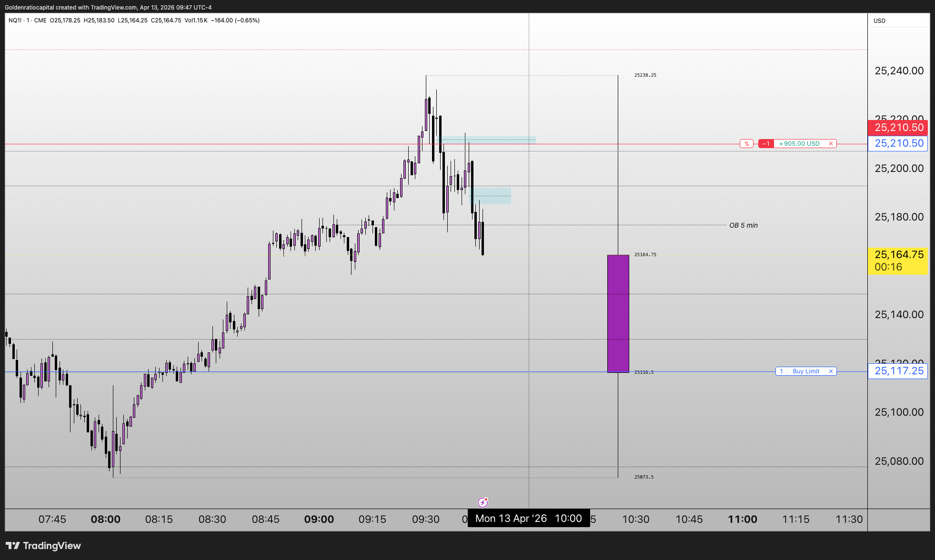Close the position showing +905.00 USD
935x560 pixels.
click(831, 143)
